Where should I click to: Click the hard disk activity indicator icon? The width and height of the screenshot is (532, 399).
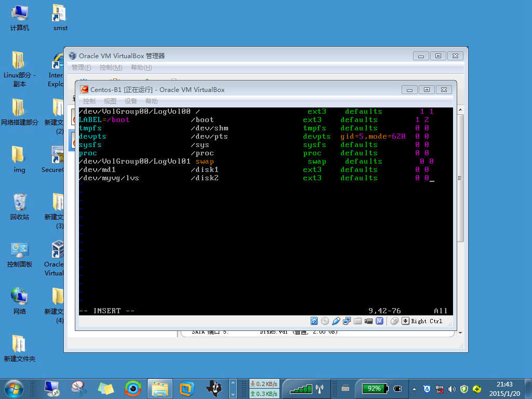coord(314,321)
